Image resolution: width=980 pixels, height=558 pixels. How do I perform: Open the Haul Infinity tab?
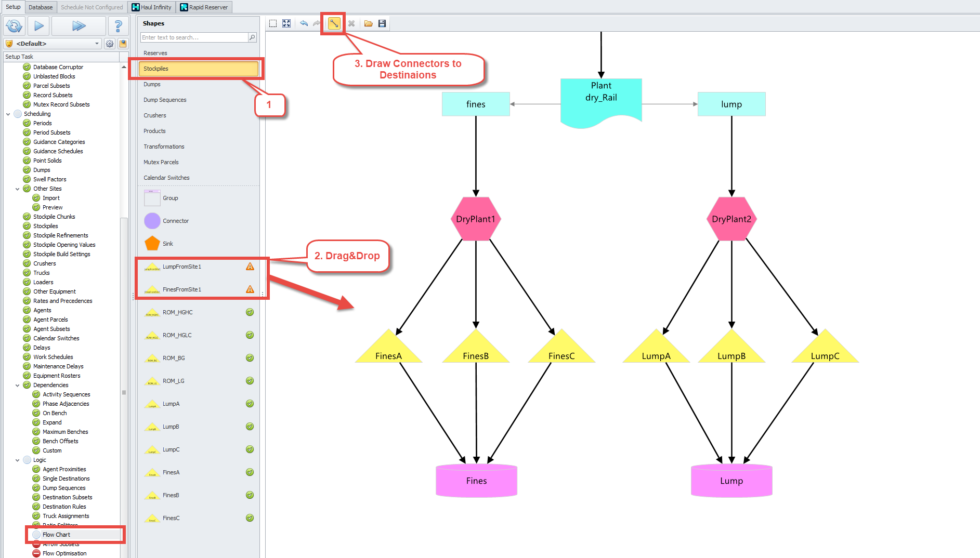coord(152,7)
